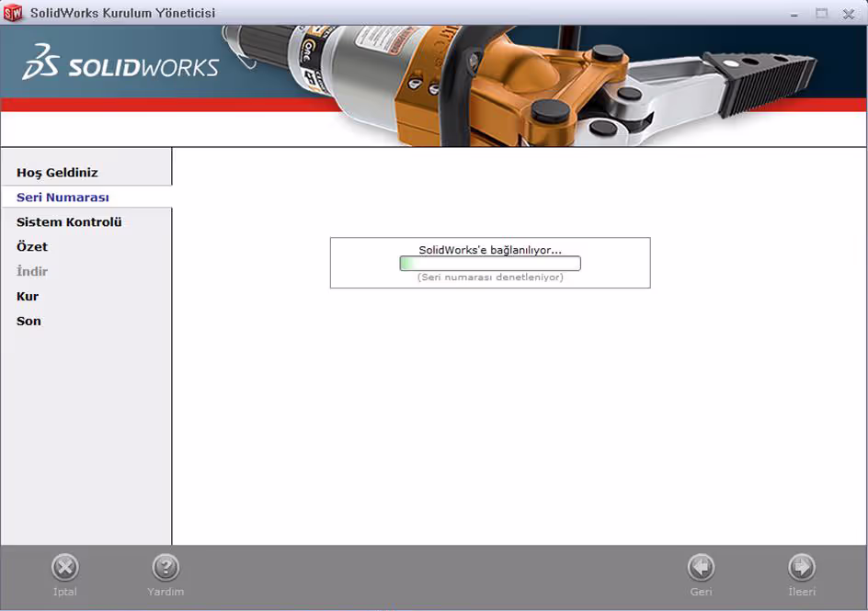Click "SolidWorks'e bağlanılıyor..." text
The width and height of the screenshot is (868, 611).
tap(490, 250)
